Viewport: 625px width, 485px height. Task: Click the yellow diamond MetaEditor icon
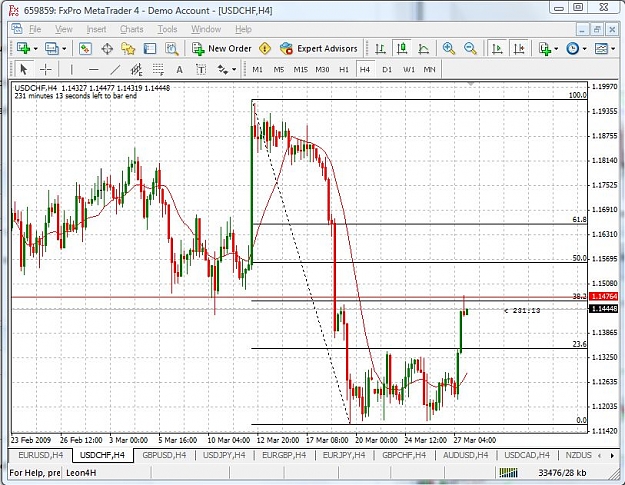(x=265, y=49)
